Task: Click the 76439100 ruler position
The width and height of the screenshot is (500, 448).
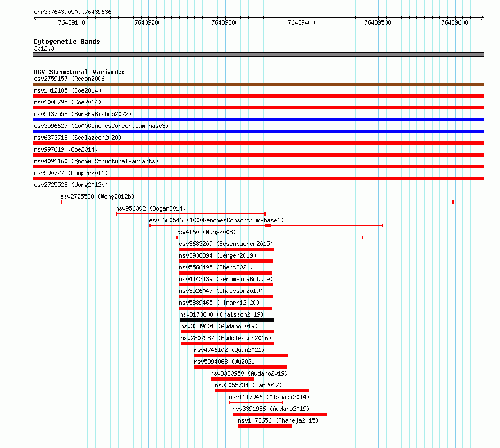Action: pos(72,22)
